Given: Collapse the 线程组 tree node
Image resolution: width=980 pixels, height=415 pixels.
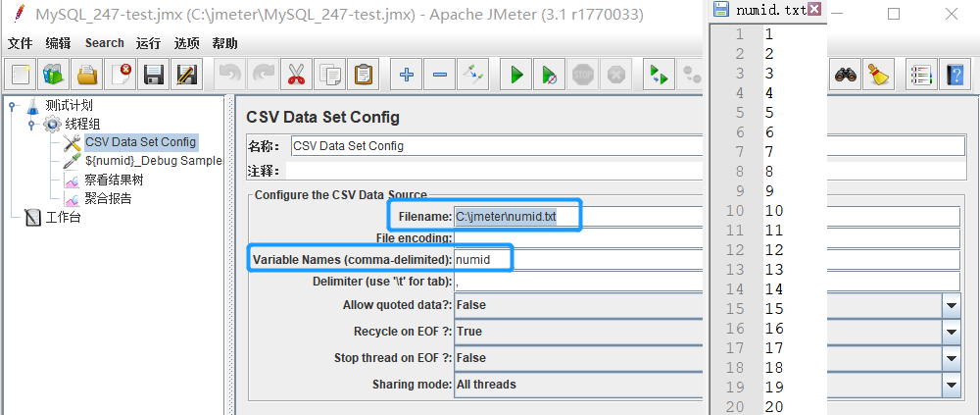Looking at the screenshot, I should coord(31,125).
